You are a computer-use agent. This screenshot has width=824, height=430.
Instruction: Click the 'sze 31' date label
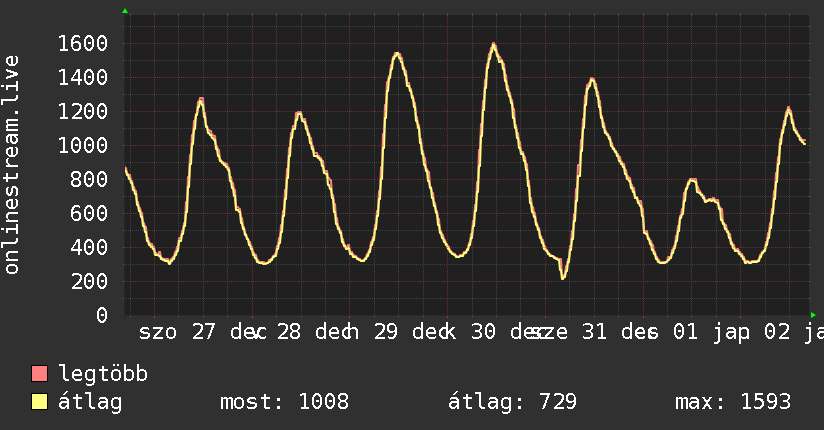[x=569, y=332]
